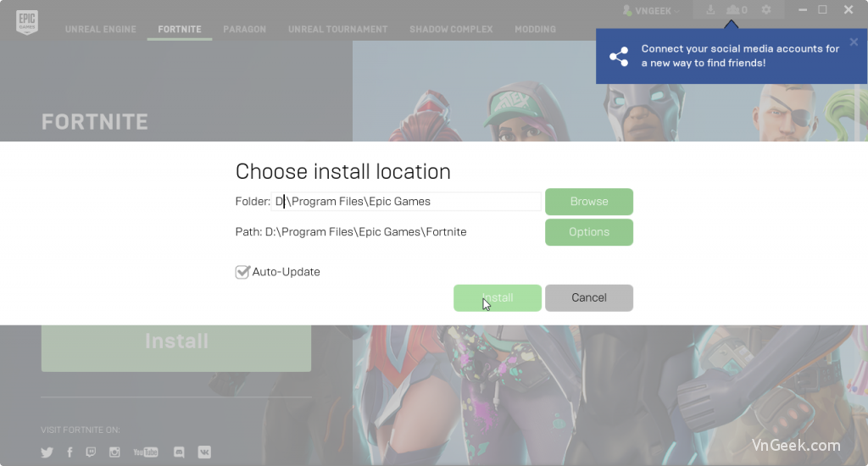Toggle the Auto-Update checkbox

[242, 272]
